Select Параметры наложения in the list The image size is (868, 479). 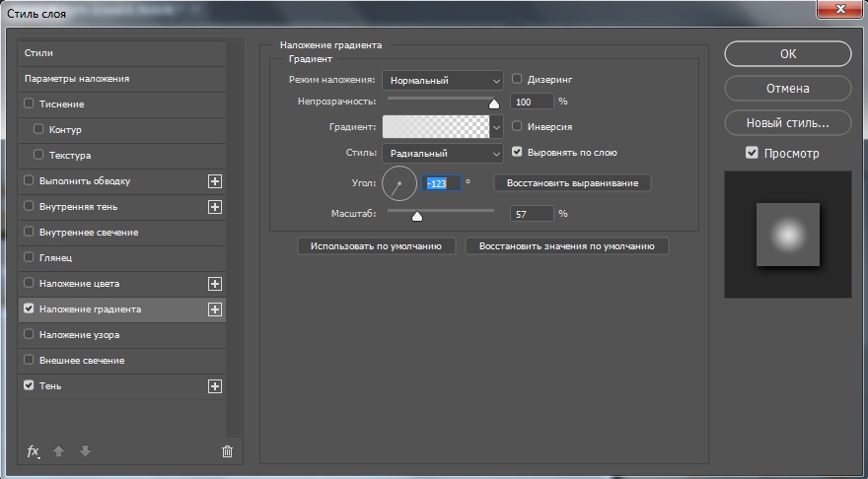click(x=121, y=79)
